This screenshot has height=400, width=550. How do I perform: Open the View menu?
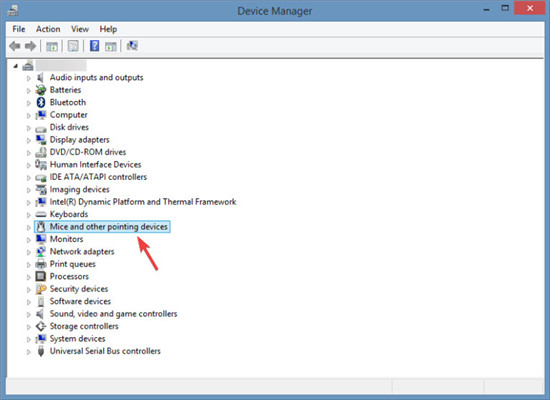pos(80,29)
